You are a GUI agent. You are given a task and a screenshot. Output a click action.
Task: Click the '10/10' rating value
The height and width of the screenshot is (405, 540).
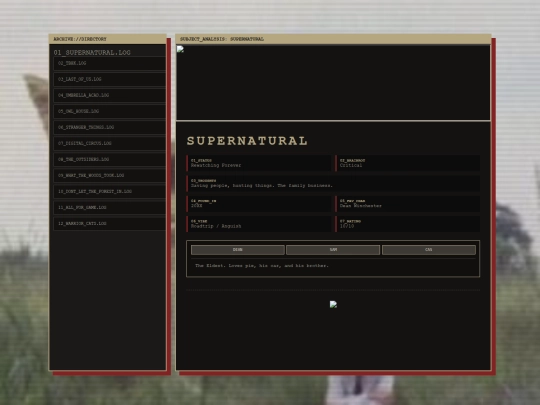[x=347, y=226]
